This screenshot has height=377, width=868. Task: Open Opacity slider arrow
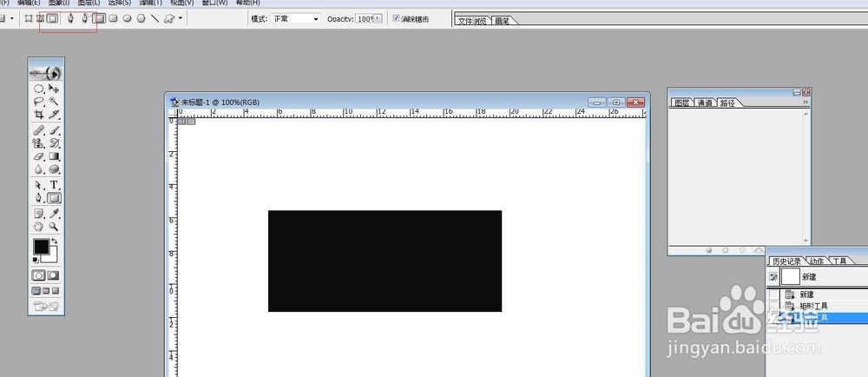[378, 19]
